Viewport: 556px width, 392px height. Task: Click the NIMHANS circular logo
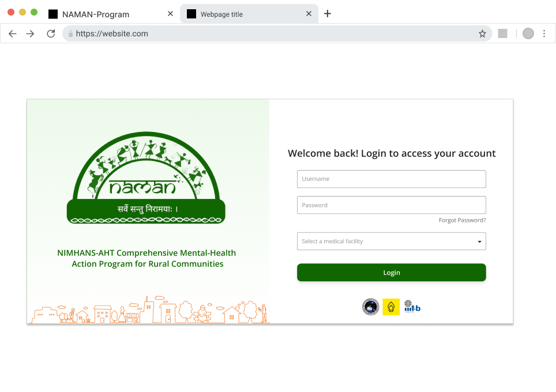click(x=370, y=307)
